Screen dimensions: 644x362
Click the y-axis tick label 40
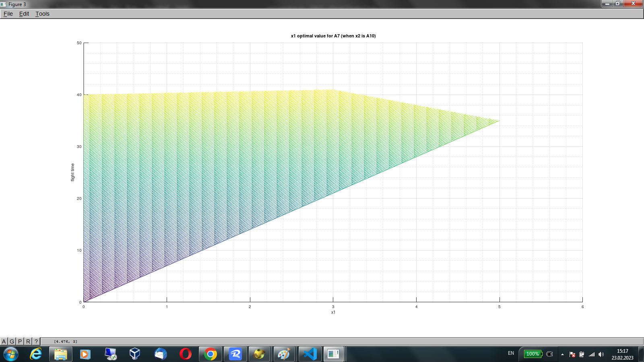(79, 95)
